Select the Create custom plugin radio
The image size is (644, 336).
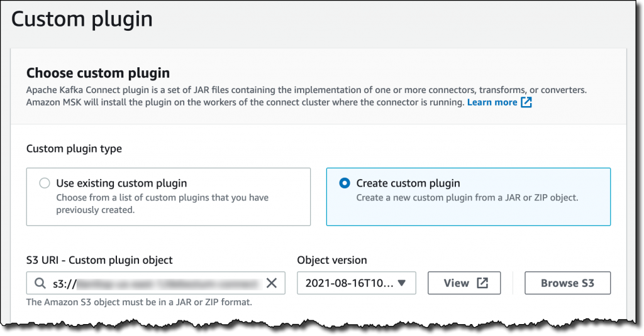[x=344, y=183]
